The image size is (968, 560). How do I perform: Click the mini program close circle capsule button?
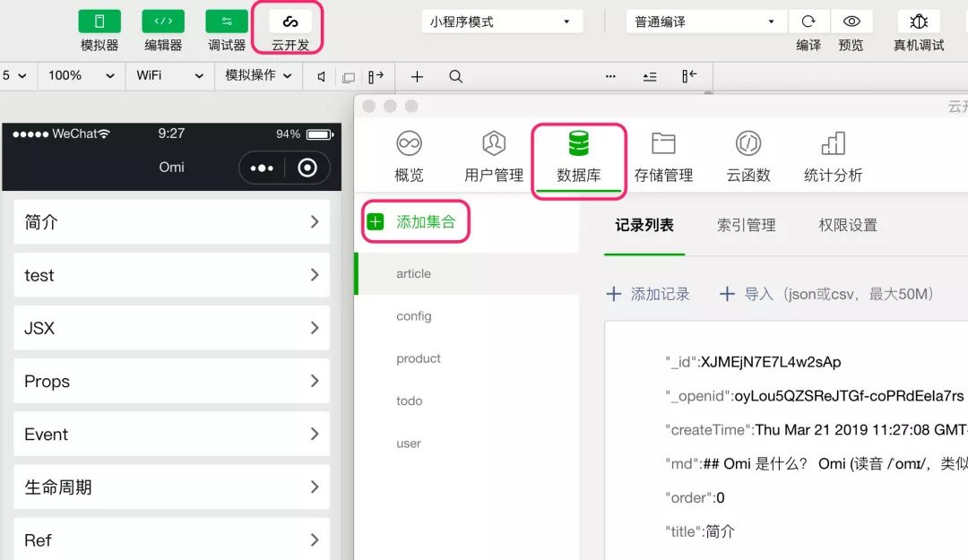click(307, 168)
